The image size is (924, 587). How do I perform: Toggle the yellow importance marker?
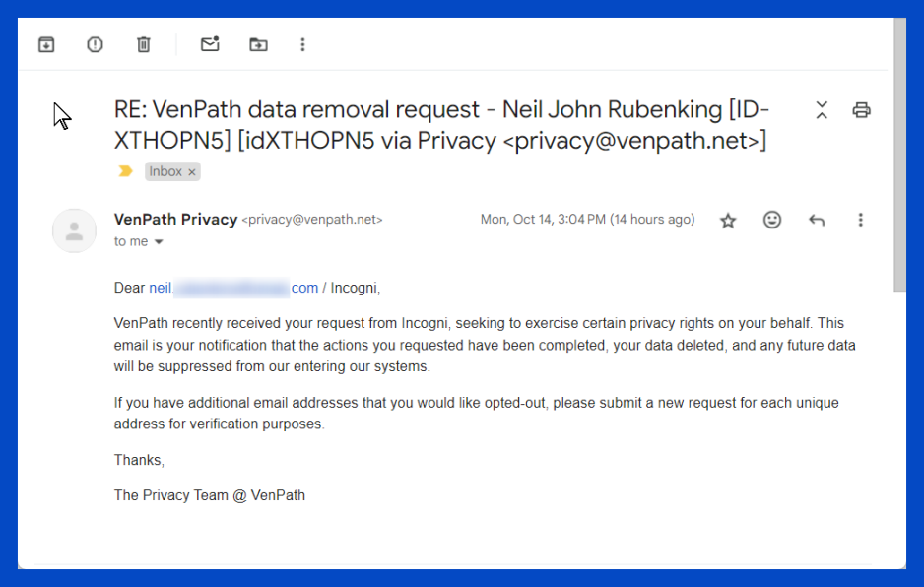(125, 171)
